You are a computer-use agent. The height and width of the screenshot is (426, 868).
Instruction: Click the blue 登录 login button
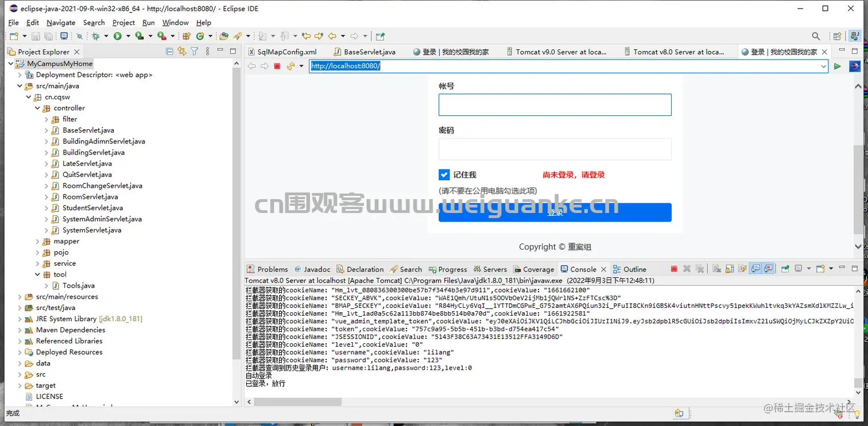(555, 212)
